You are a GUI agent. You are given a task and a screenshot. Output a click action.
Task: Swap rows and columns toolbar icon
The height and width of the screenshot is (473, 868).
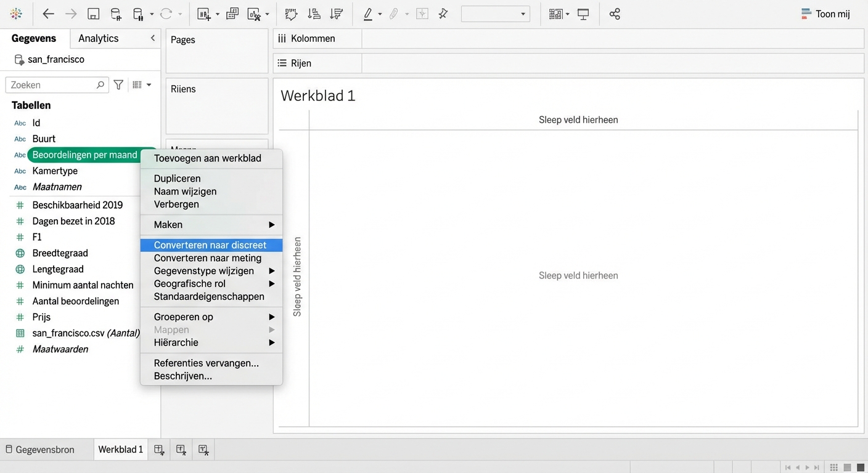[x=291, y=14]
